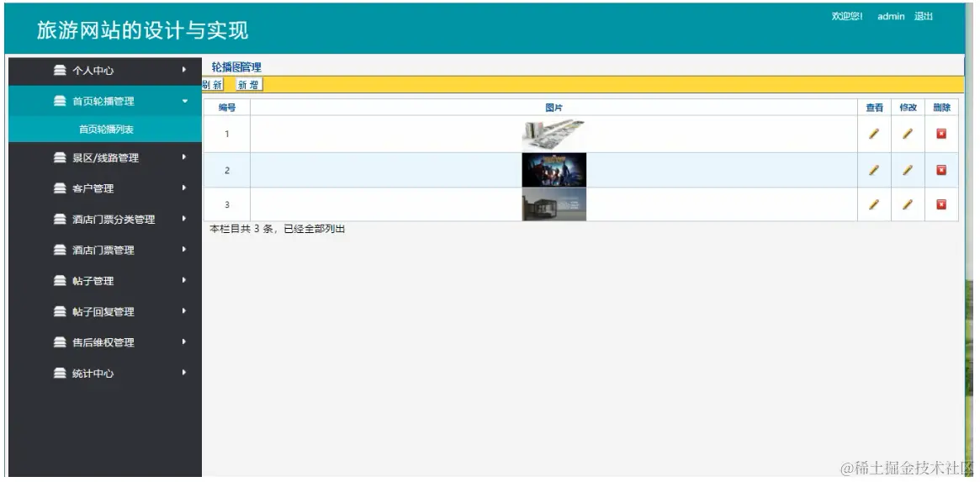Click the 刷新 refresh button

pos(213,85)
